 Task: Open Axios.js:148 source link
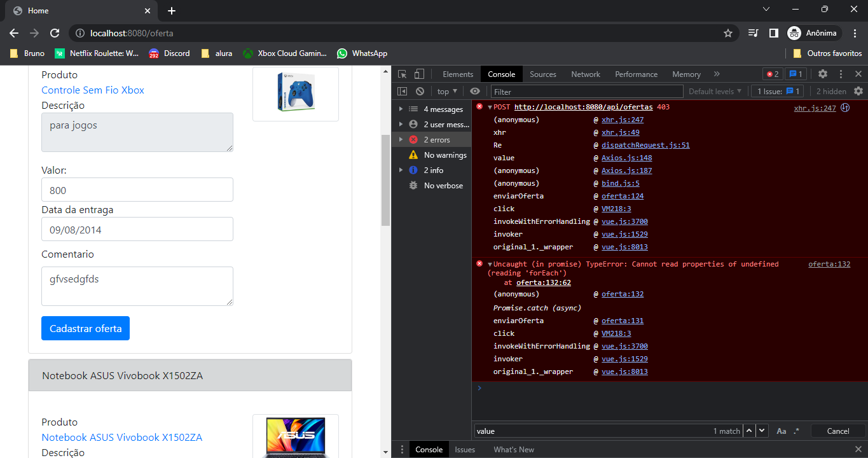(x=626, y=158)
